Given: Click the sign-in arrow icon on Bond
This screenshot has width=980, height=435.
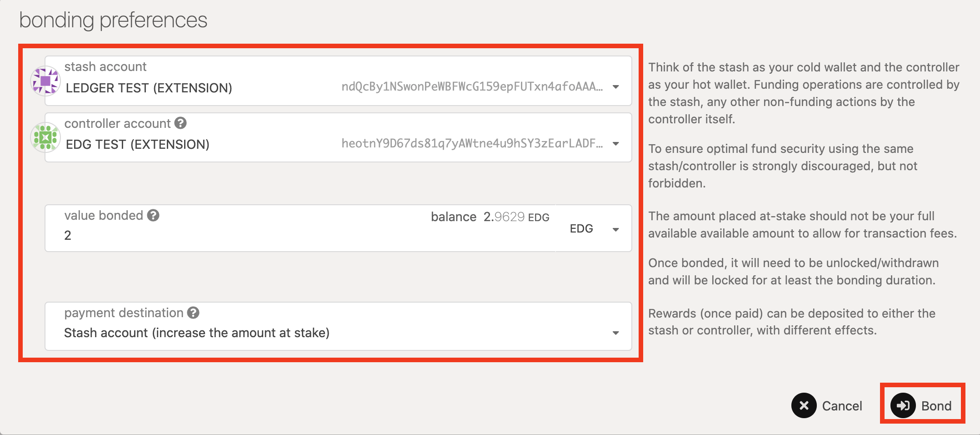Looking at the screenshot, I should coord(903,405).
